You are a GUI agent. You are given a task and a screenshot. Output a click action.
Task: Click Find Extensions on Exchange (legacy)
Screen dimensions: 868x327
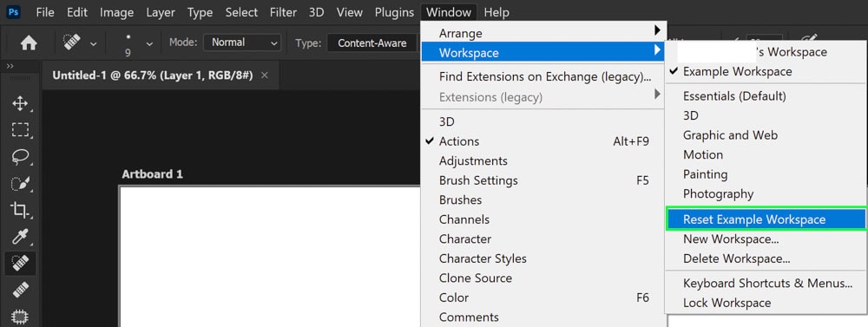543,77
